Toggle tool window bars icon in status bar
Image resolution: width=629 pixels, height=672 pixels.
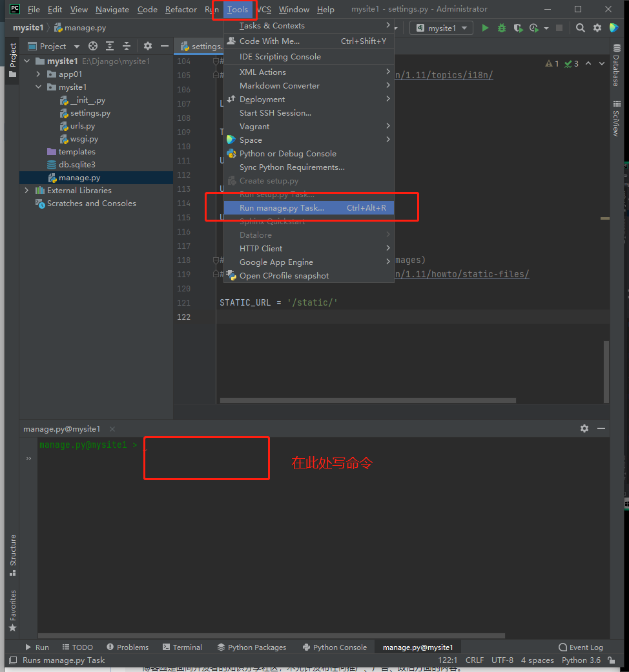[x=13, y=660]
